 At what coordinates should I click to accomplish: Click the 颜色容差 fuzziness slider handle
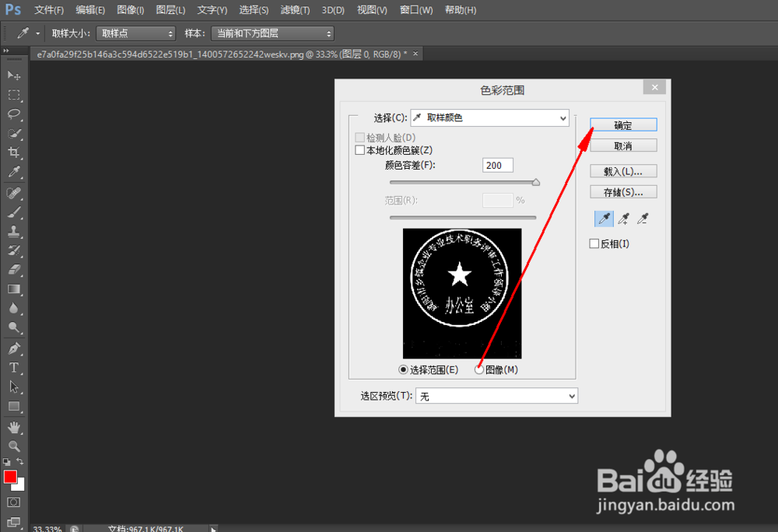(x=536, y=183)
